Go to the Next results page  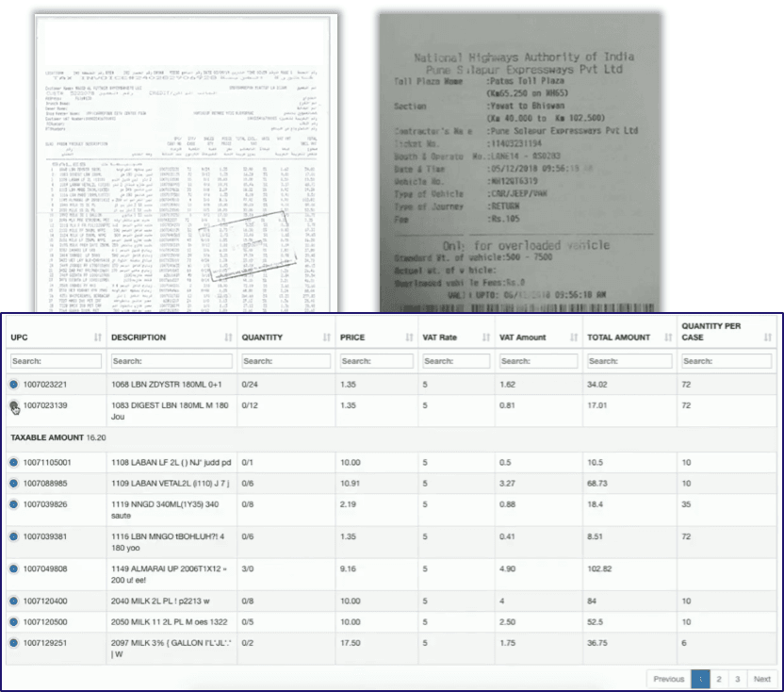(x=763, y=679)
